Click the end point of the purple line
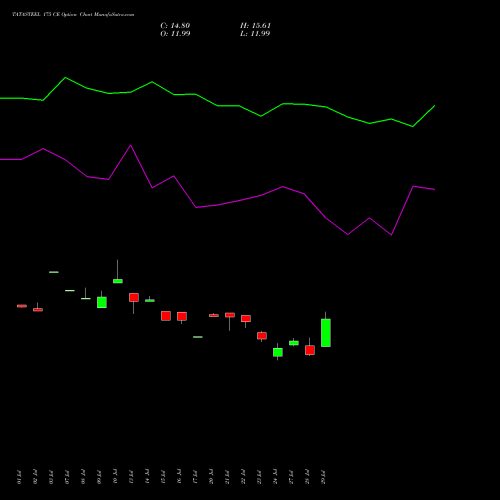 pyautogui.click(x=435, y=189)
